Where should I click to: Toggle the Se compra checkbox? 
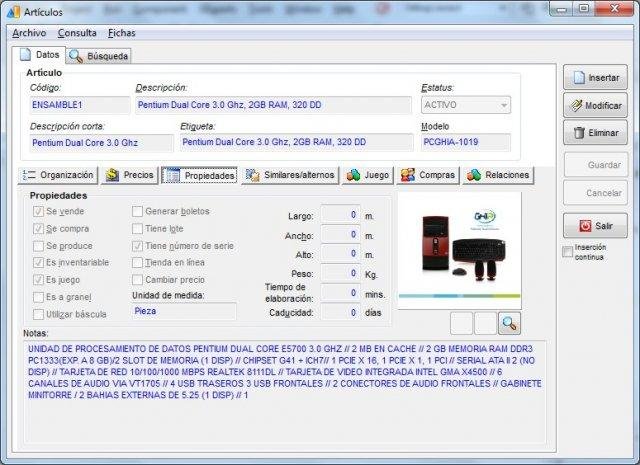[x=38, y=229]
